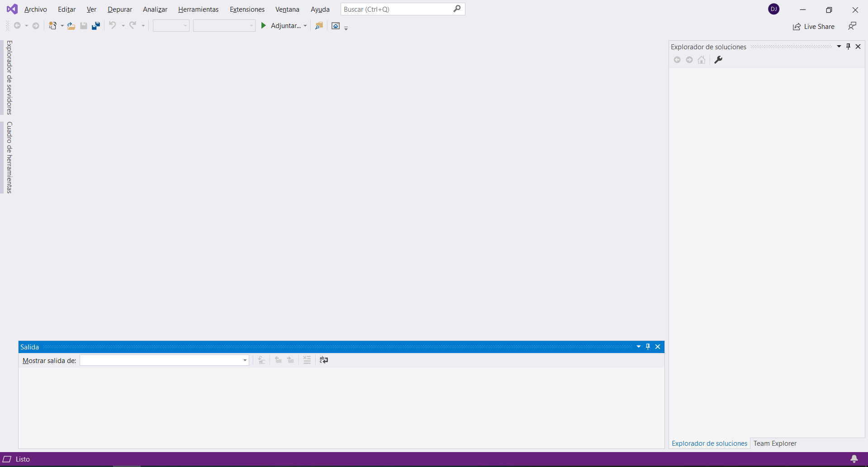Click the green Start arrow icon

(x=264, y=26)
